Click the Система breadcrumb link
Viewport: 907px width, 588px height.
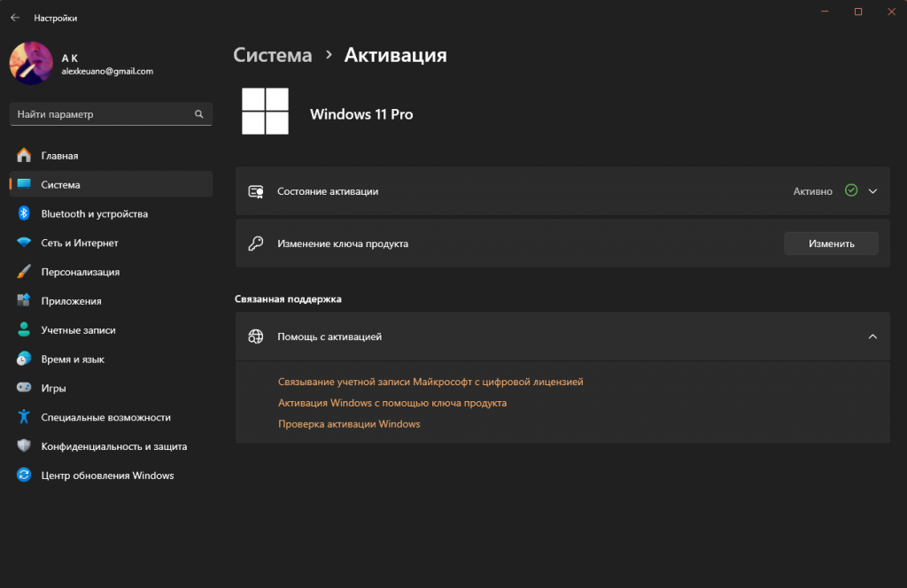click(273, 55)
